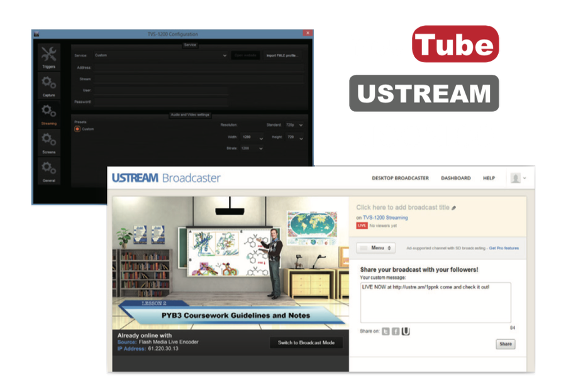Click the custom message text box
Screen dimensions: 566x392
tap(435, 303)
